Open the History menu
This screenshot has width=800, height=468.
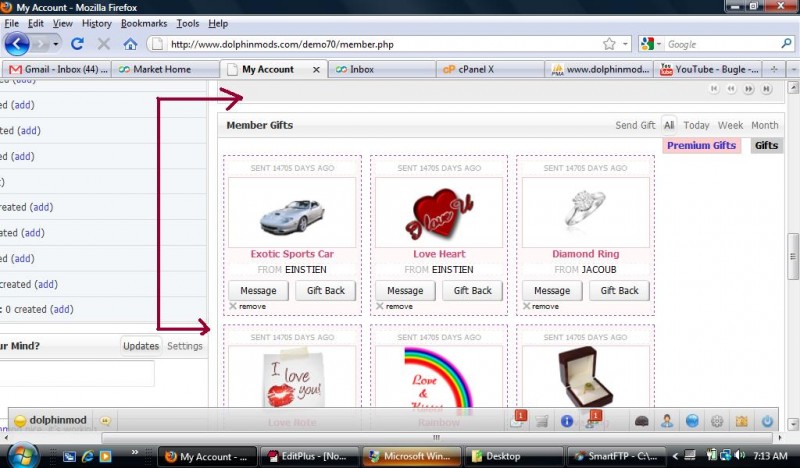point(96,23)
